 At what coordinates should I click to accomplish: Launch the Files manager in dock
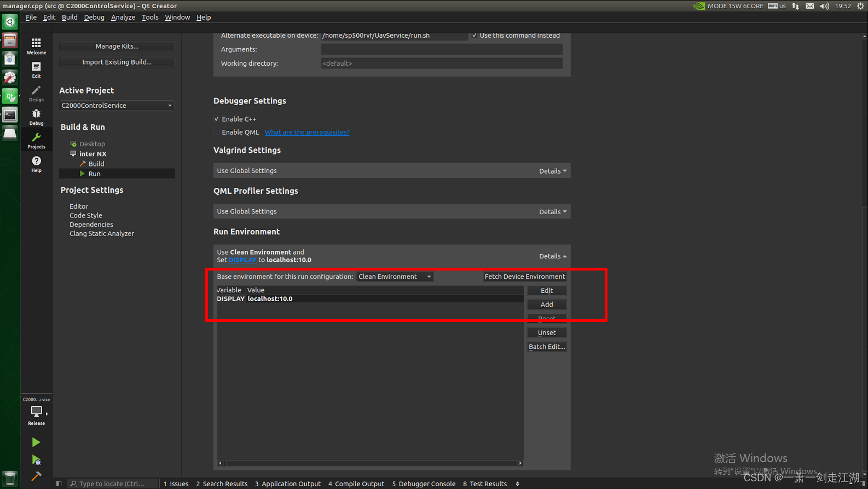click(x=10, y=41)
